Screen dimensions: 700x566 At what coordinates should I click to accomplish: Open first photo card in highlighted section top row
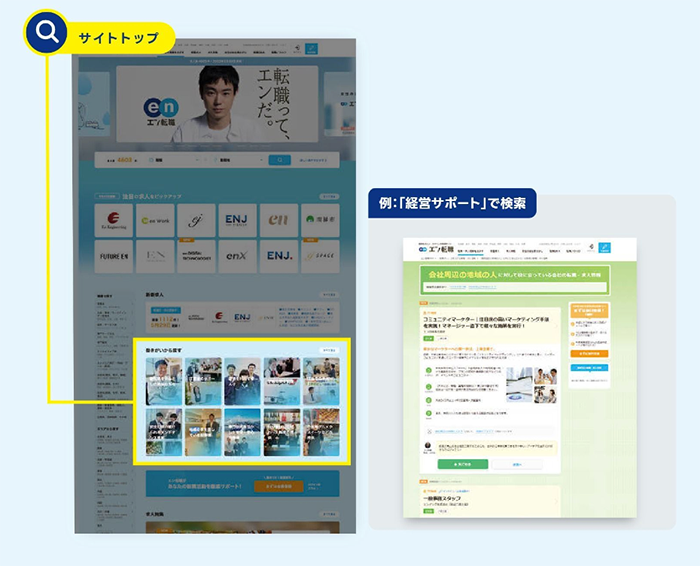164,381
